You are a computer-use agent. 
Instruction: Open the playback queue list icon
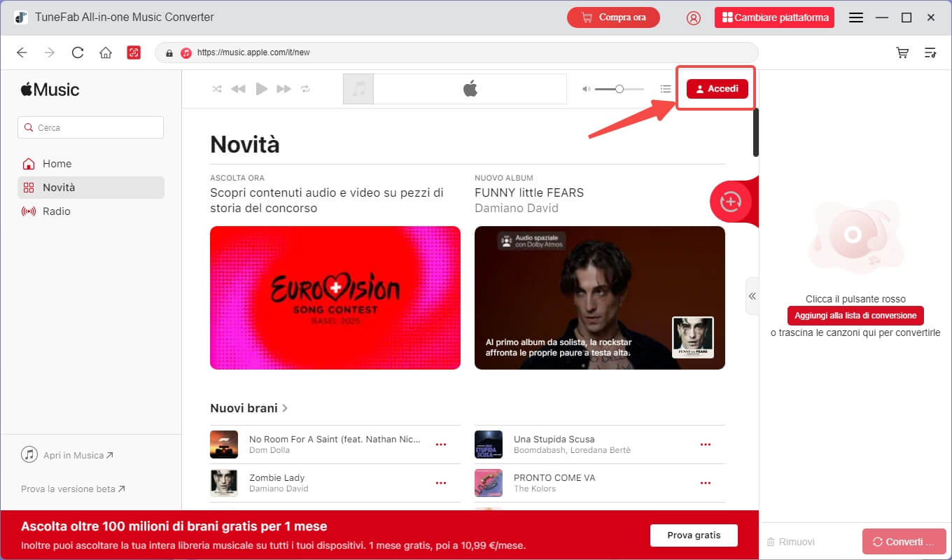666,89
